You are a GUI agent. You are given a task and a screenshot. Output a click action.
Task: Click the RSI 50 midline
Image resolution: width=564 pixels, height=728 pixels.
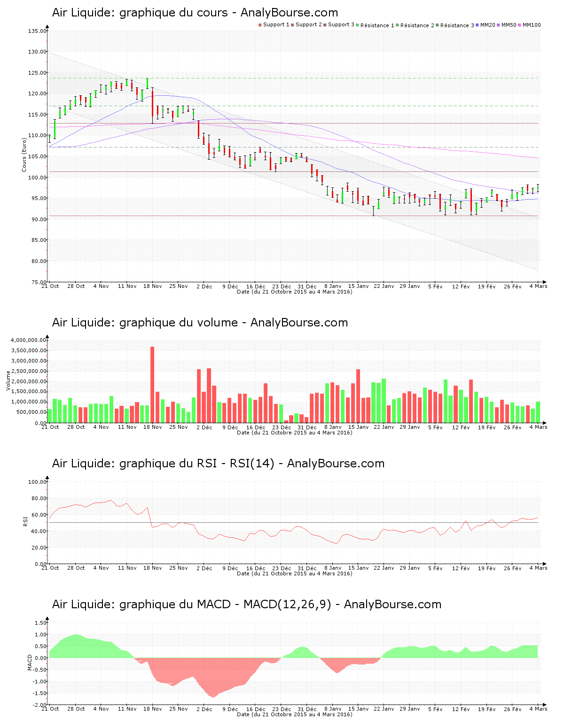tap(294, 523)
